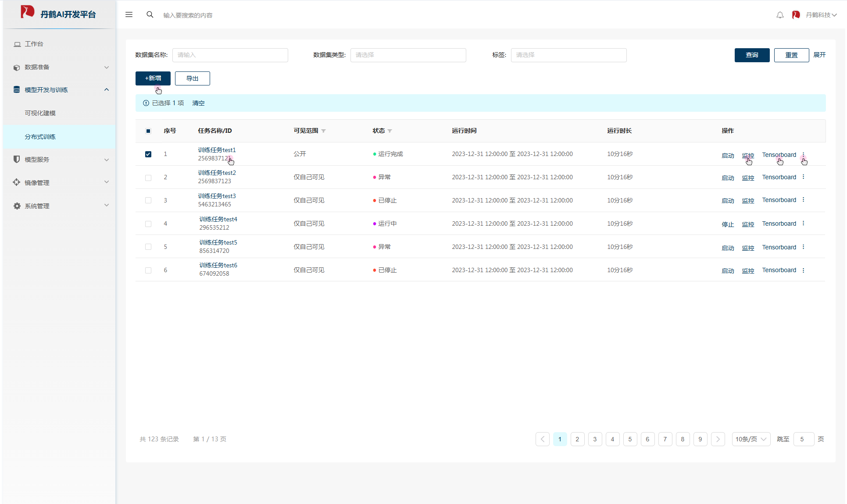Click the 重置 button
The width and height of the screenshot is (847, 504).
point(791,55)
